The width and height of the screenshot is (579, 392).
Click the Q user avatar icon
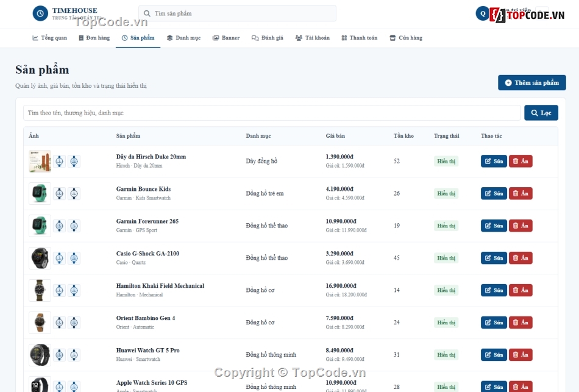click(x=482, y=13)
